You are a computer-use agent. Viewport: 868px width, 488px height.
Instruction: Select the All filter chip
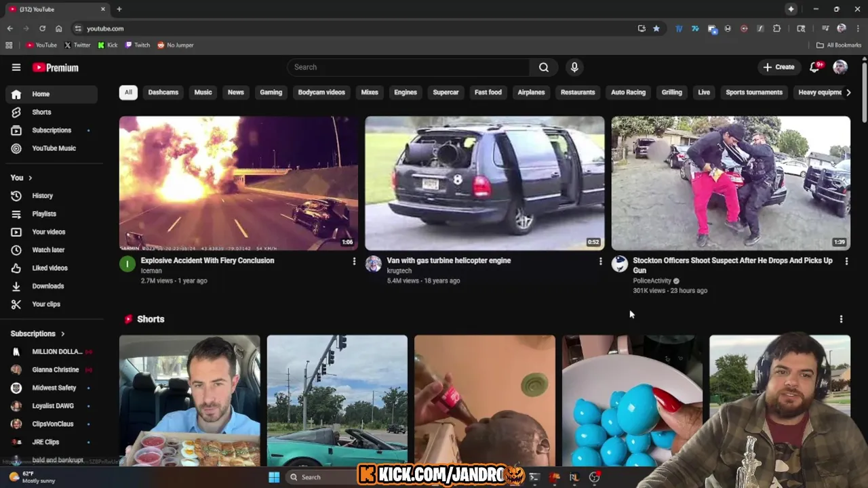(128, 92)
